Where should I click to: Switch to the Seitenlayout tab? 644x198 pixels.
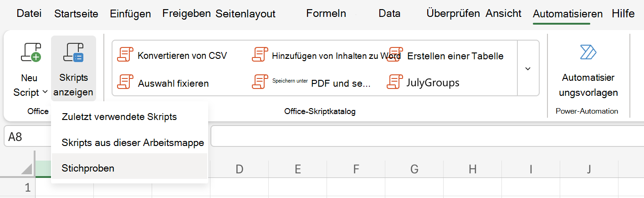click(x=245, y=14)
